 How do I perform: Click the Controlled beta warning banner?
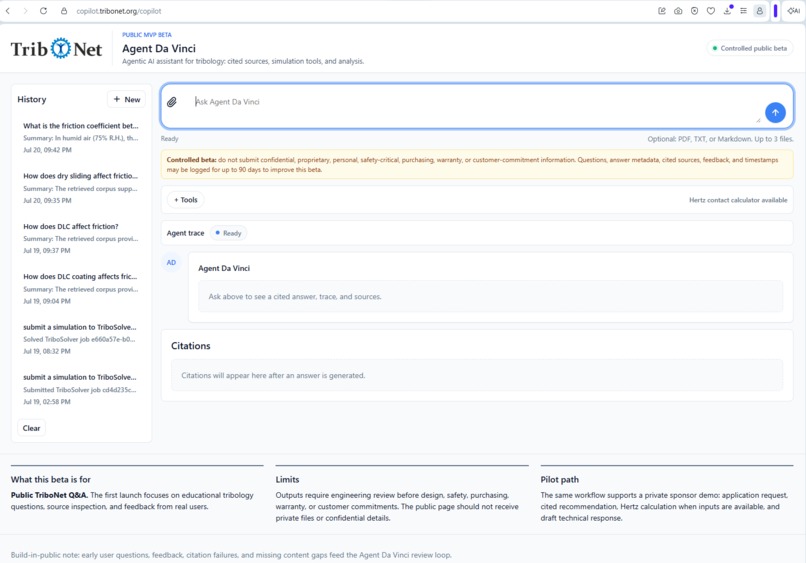[x=477, y=165]
